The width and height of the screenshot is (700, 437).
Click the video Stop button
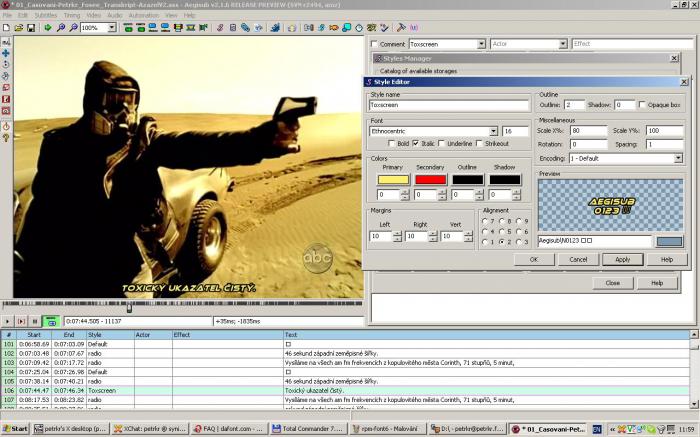34,321
